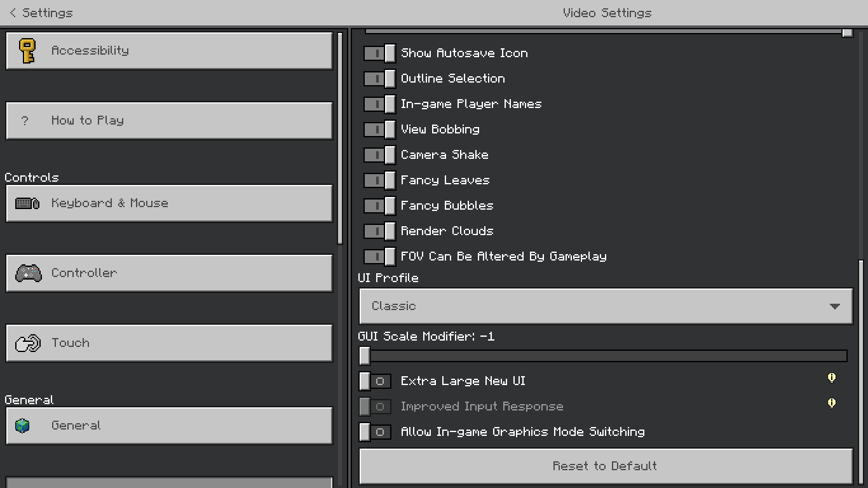
Task: Enable Allow In-game Graphics Mode Switching
Action: (x=375, y=432)
